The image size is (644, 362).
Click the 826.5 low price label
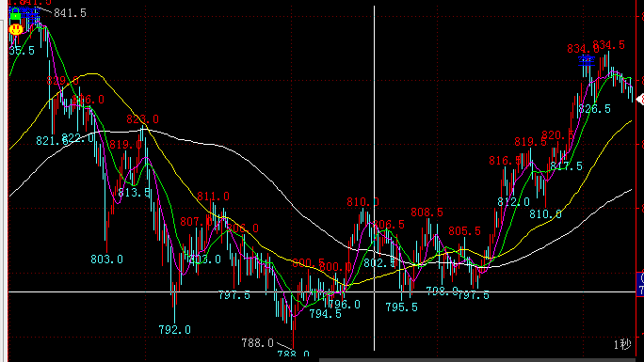(594, 109)
